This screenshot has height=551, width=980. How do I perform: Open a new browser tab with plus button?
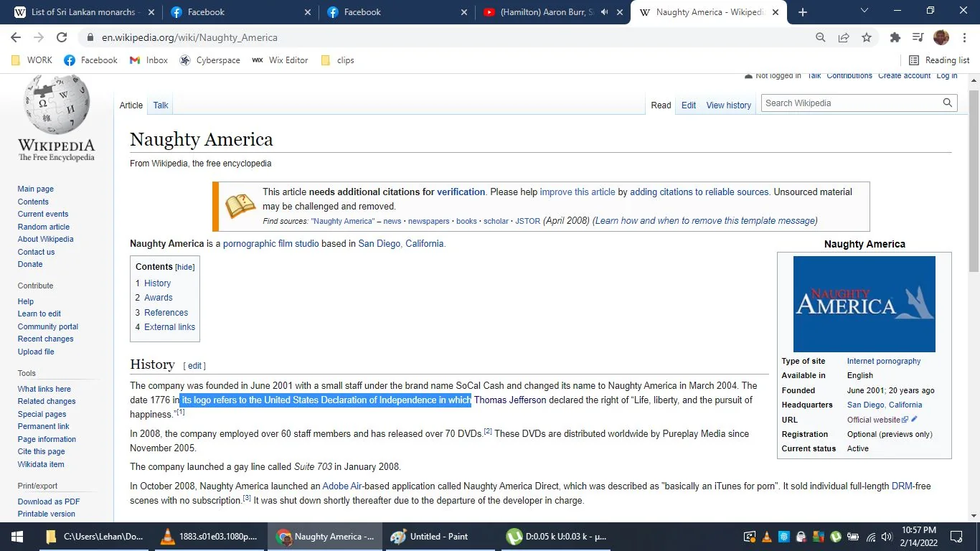click(x=803, y=12)
